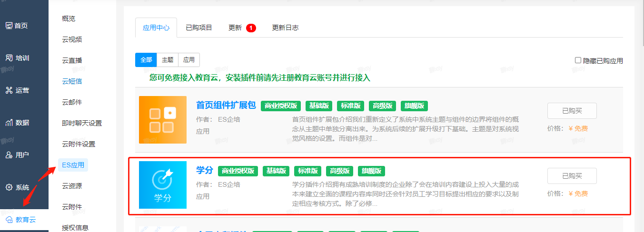The width and height of the screenshot is (644, 232).
Task: Filter apps by 应用 type
Action: [x=189, y=60]
